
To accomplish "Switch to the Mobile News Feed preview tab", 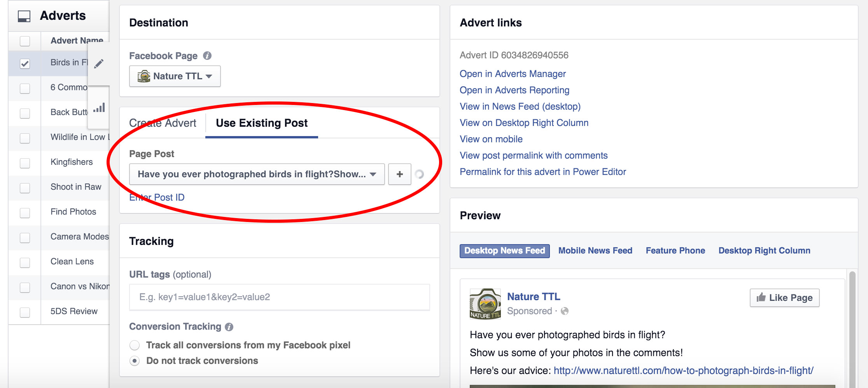I will click(595, 250).
